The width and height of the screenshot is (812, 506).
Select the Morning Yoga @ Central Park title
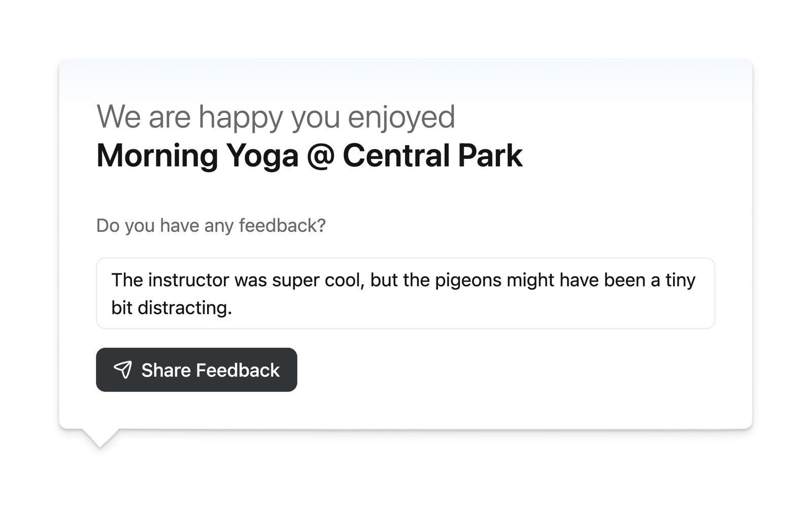[x=309, y=155]
